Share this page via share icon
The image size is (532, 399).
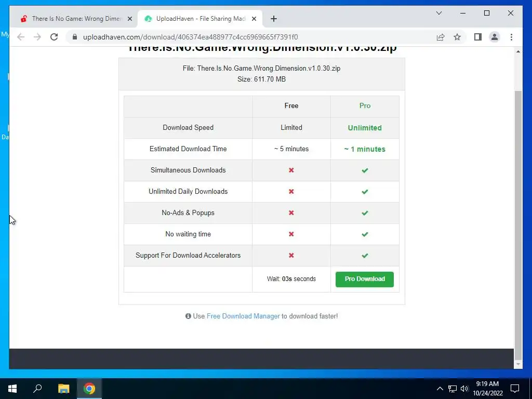441,37
